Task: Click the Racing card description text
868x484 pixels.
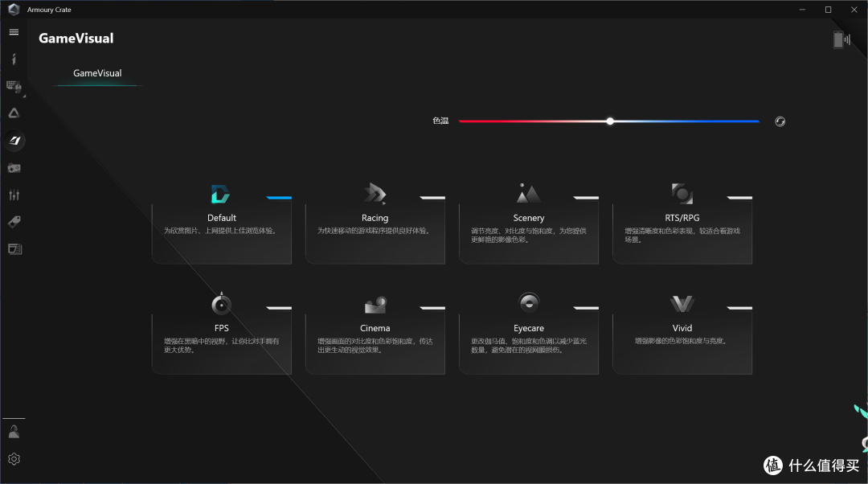Action: pos(375,231)
